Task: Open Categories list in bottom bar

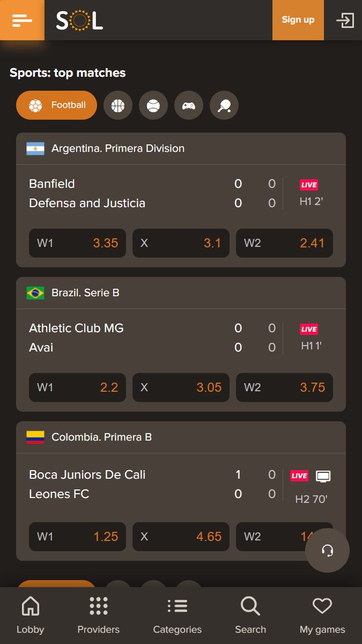Action: [x=178, y=616]
